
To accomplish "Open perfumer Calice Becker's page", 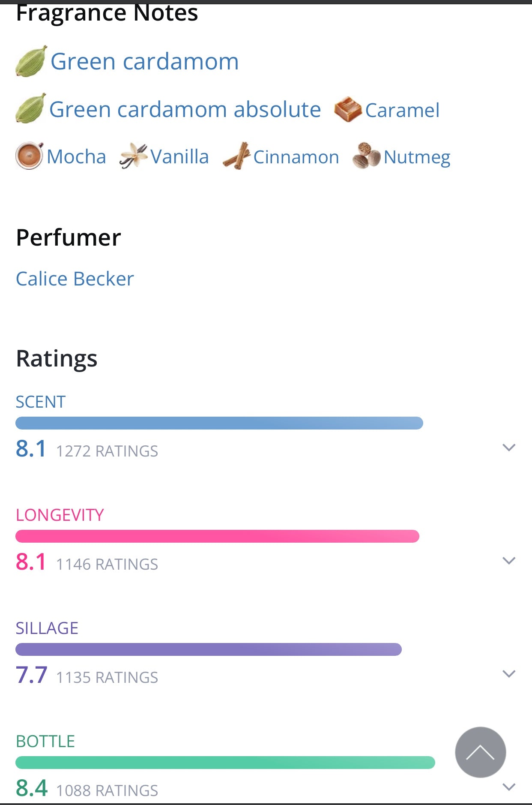I will tap(75, 279).
